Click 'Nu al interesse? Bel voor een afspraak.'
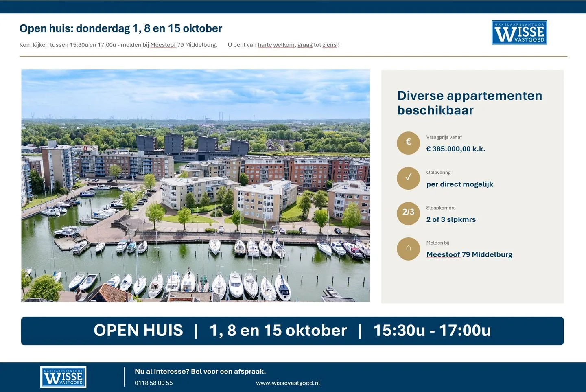586x392 pixels. click(200, 371)
